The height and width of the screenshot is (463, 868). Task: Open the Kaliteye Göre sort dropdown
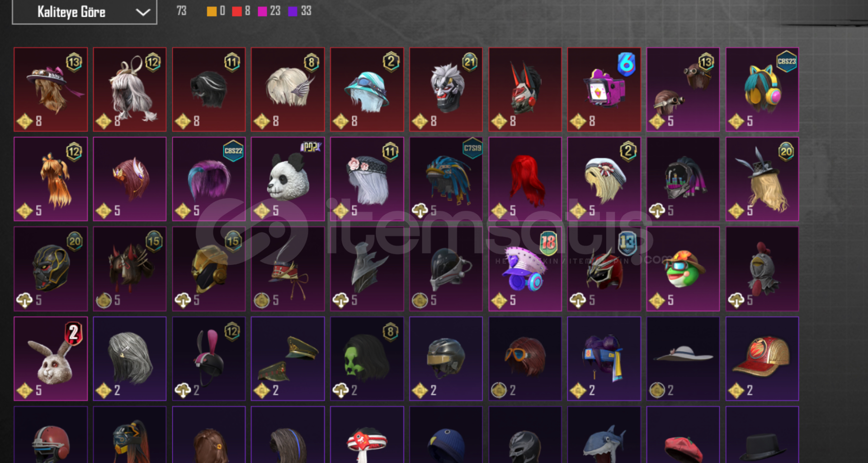click(x=85, y=12)
